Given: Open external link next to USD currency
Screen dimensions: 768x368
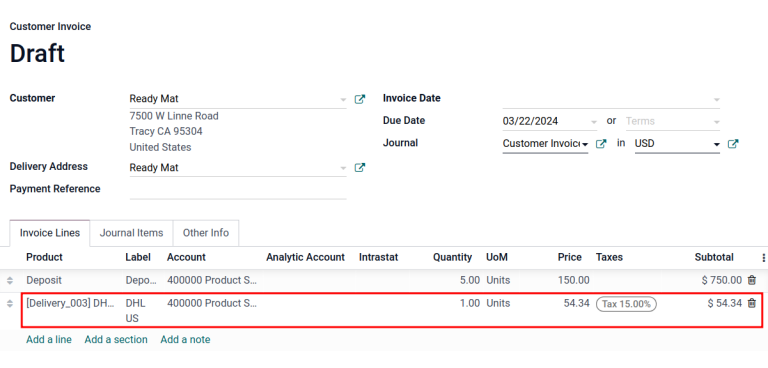Looking at the screenshot, I should (733, 144).
